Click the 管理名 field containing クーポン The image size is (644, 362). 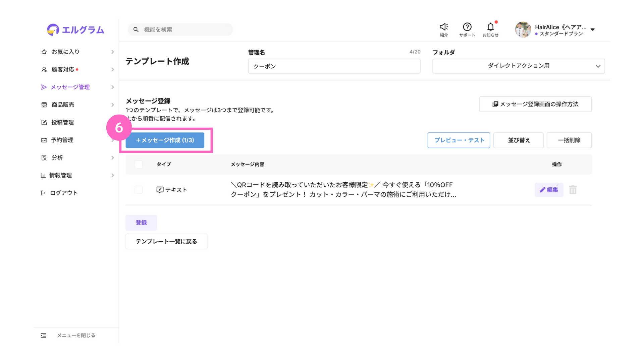pos(334,66)
